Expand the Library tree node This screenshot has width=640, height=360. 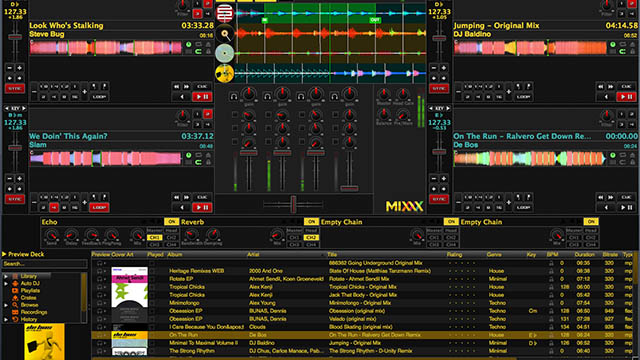point(6,276)
